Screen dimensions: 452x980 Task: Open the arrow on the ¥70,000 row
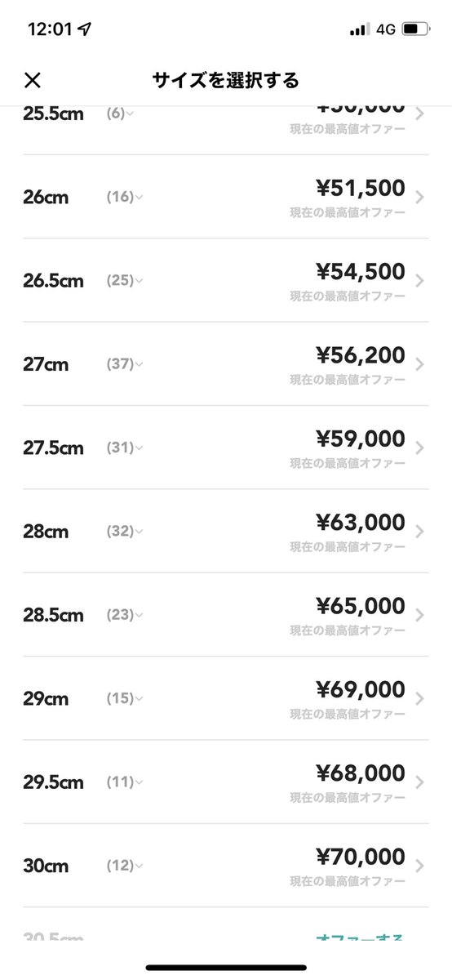[419, 866]
